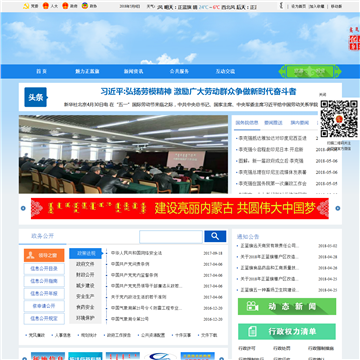Click the 通知公告 heading
The height and width of the screenshot is (360, 360).
point(248,237)
